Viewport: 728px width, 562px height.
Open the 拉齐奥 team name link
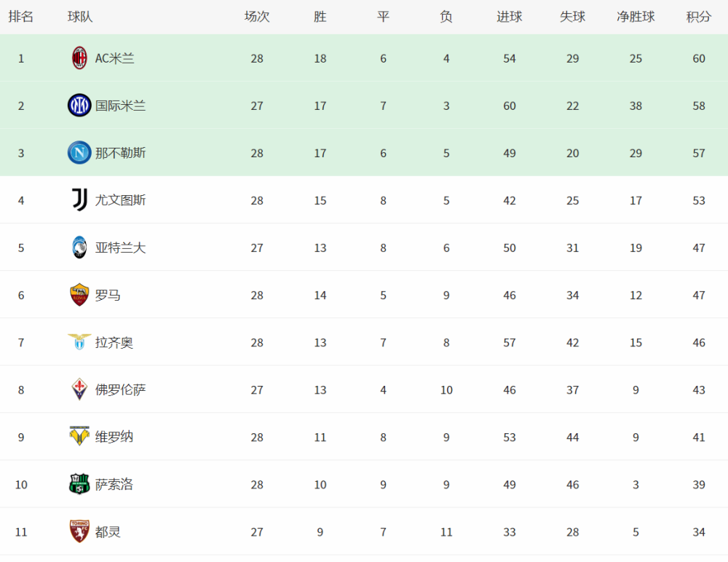[114, 342]
